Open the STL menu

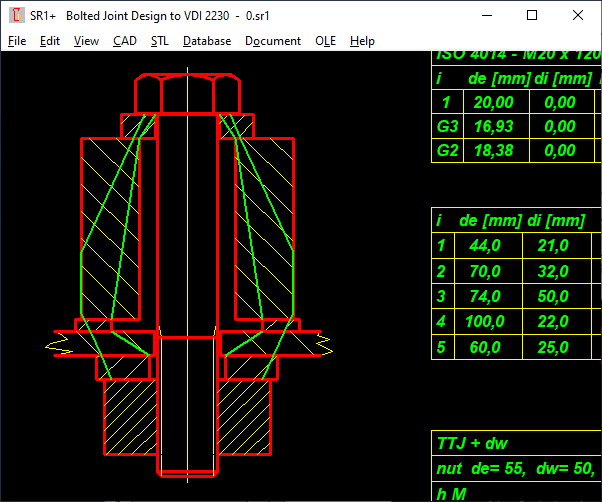(160, 41)
